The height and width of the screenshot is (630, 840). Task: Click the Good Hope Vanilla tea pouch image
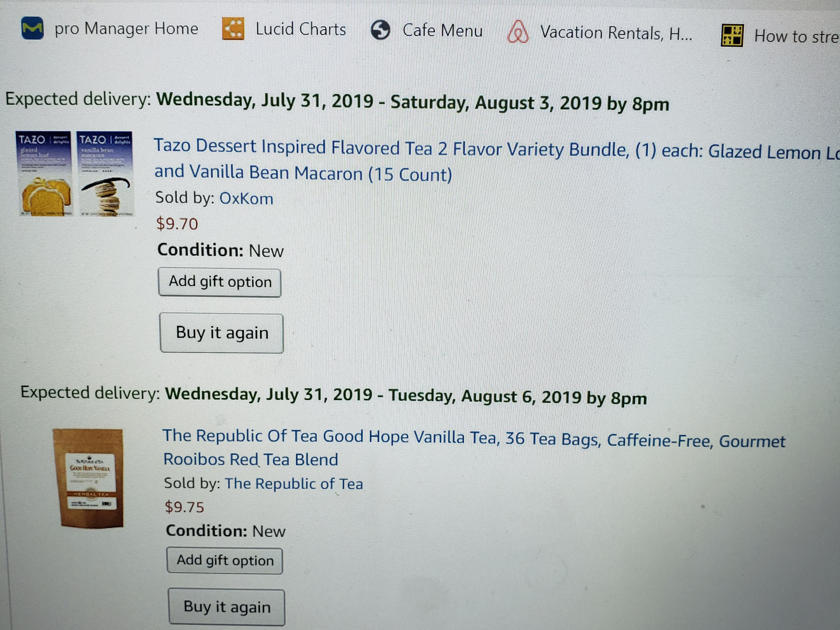pos(90,478)
